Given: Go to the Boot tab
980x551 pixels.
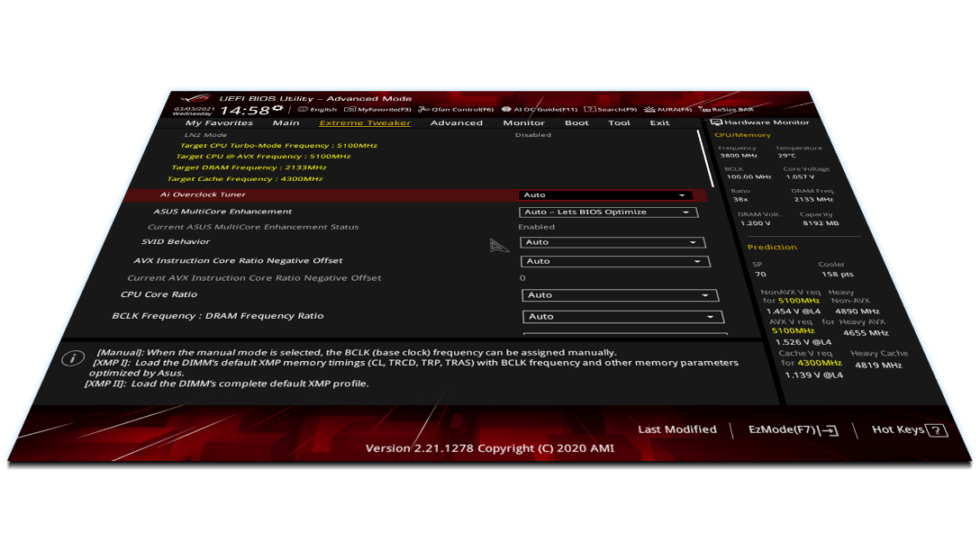Looking at the screenshot, I should tap(576, 123).
